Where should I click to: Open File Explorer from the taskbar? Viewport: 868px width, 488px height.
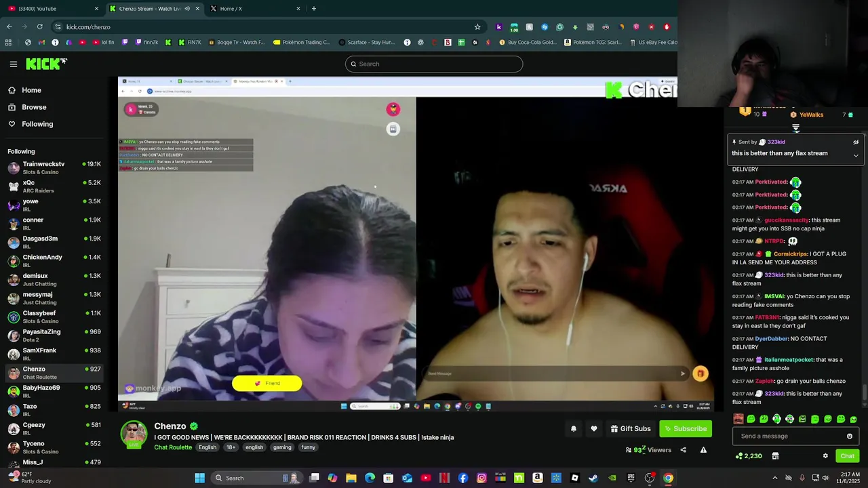(x=351, y=478)
